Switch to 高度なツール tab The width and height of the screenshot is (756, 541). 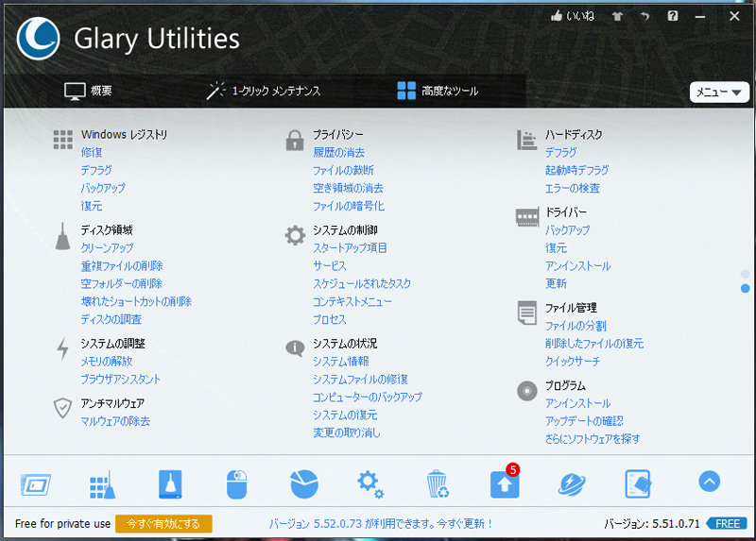pyautogui.click(x=438, y=91)
